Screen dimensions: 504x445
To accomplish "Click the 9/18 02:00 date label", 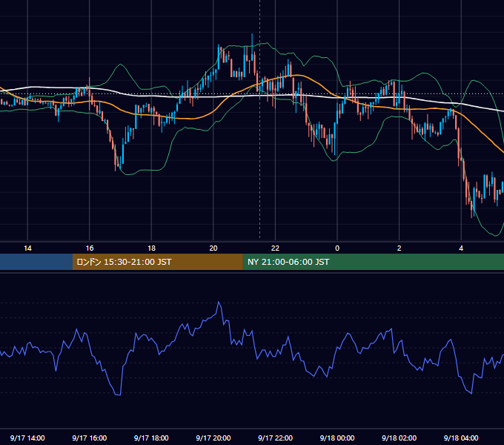I will click(x=399, y=438).
